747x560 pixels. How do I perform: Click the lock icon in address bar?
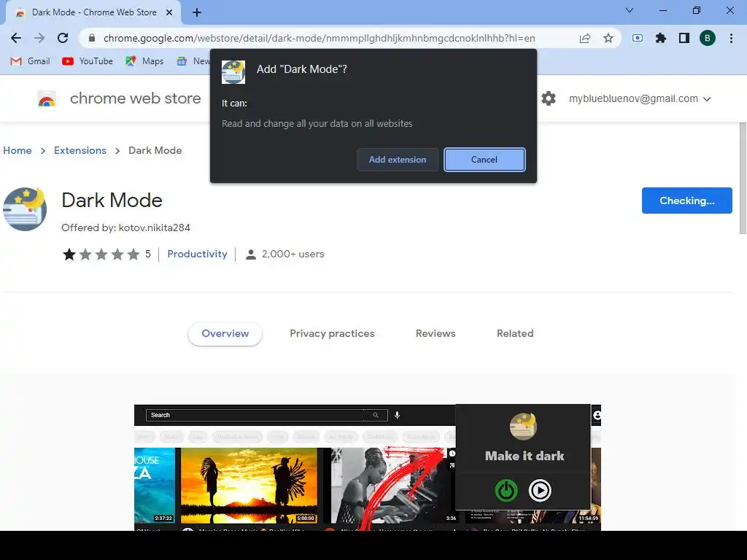[92, 38]
